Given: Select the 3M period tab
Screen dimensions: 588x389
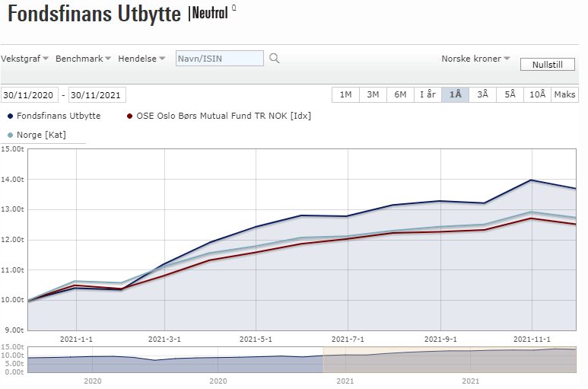Looking at the screenshot, I should coord(373,94).
